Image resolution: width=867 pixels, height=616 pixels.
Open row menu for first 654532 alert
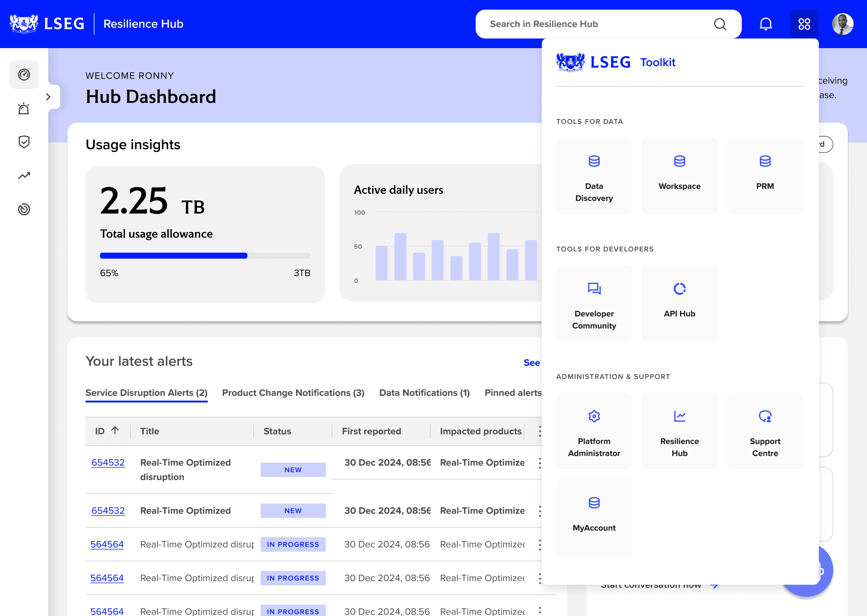(539, 463)
